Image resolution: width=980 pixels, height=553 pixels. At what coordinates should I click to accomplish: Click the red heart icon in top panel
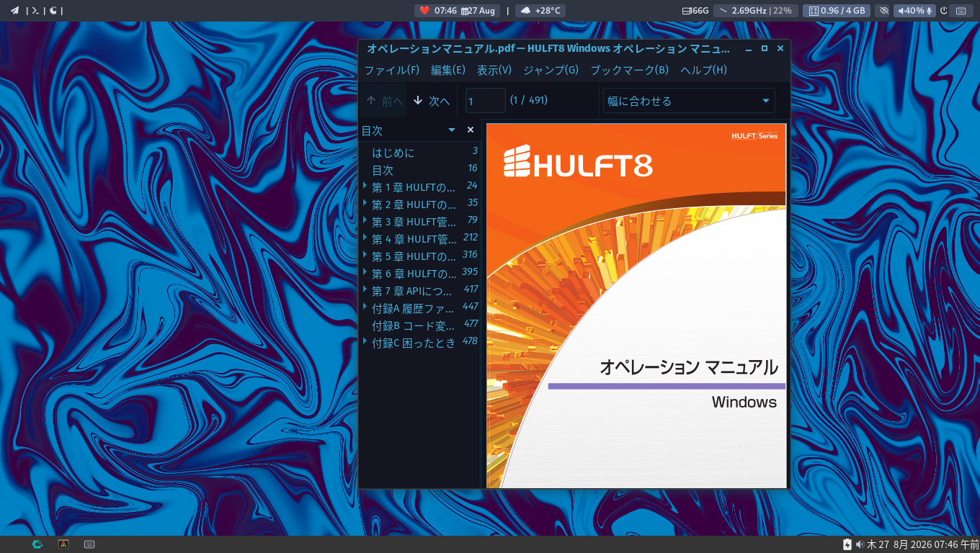(424, 10)
